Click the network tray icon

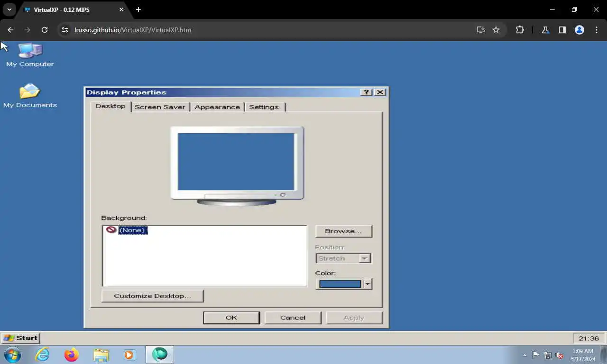click(x=548, y=355)
